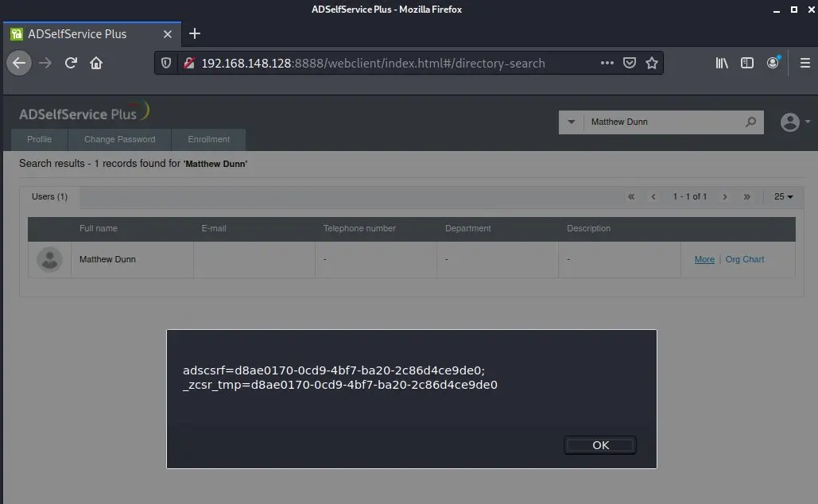The image size is (818, 504).
Task: Bookmark this page using the star icon
Action: (x=652, y=62)
